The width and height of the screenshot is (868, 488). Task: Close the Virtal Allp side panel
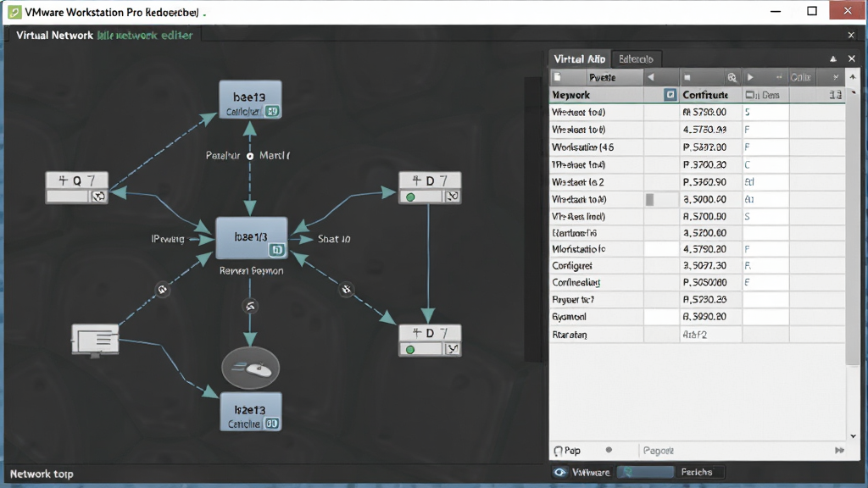(851, 58)
